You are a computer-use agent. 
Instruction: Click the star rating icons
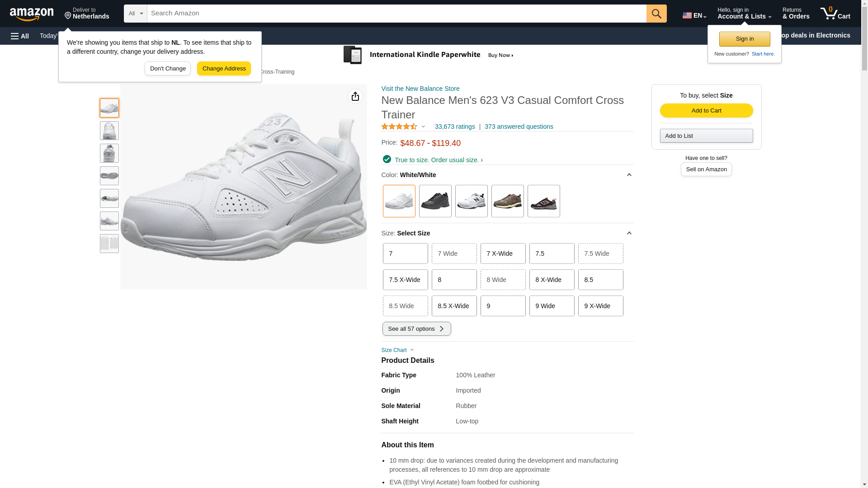(x=399, y=127)
